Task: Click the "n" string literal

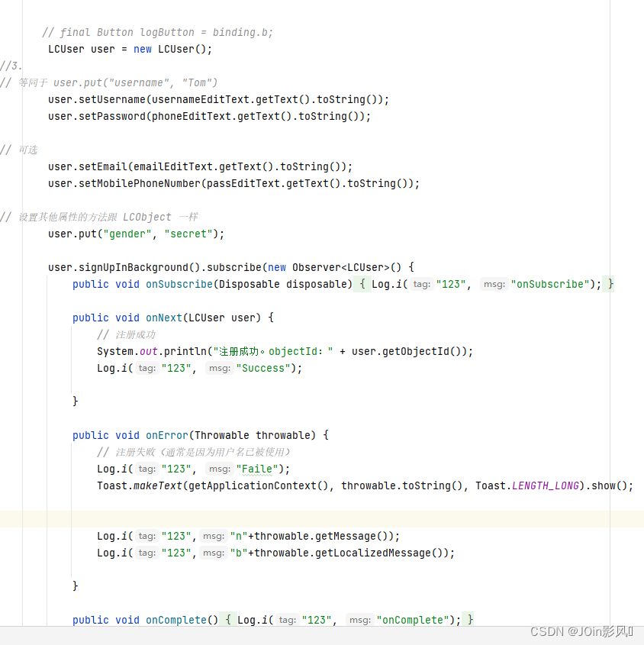Action: click(x=239, y=536)
